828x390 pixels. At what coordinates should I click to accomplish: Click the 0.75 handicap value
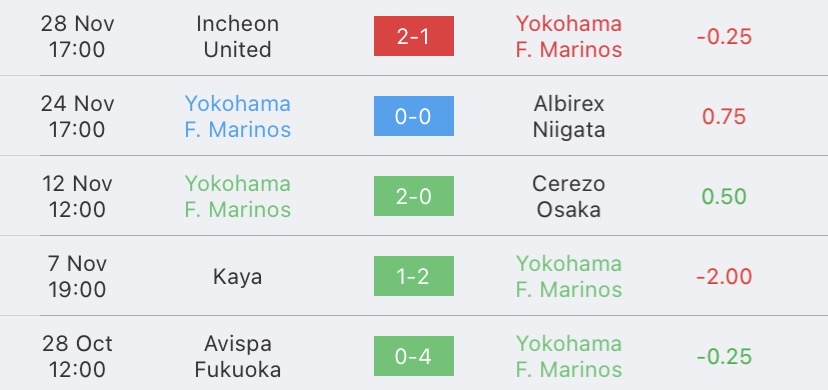click(724, 117)
